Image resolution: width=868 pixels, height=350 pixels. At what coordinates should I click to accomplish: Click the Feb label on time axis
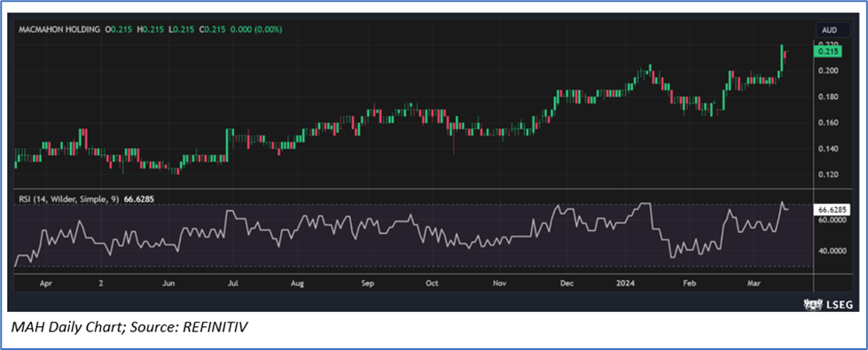[689, 283]
